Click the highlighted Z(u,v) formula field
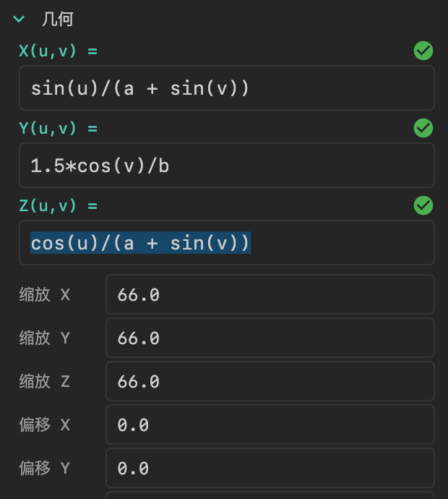This screenshot has height=499, width=448. (226, 243)
